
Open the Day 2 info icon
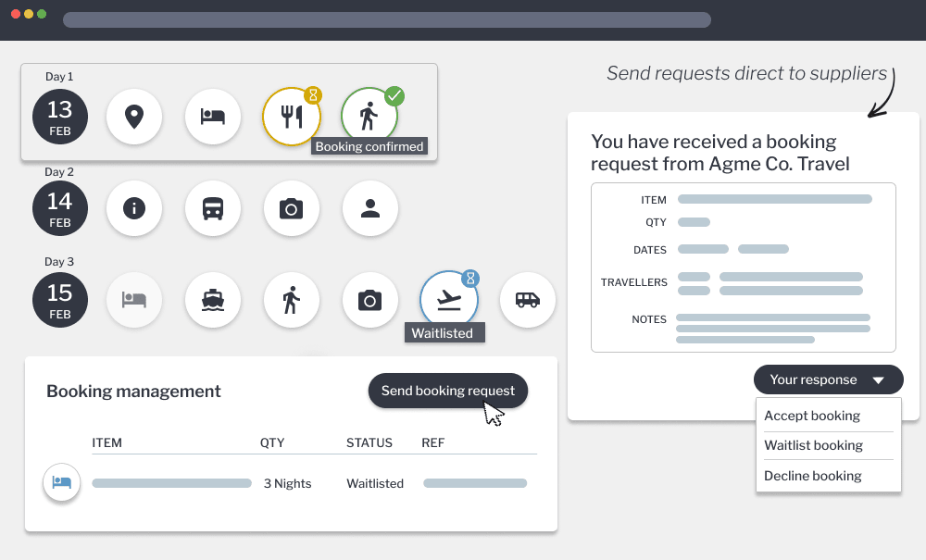[x=134, y=208]
